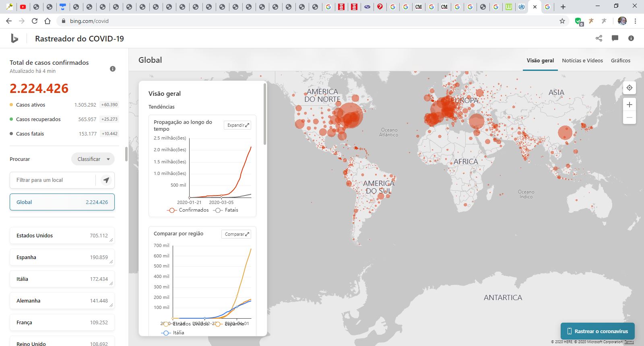
Task: Click the Bing logo
Action: [x=14, y=39]
